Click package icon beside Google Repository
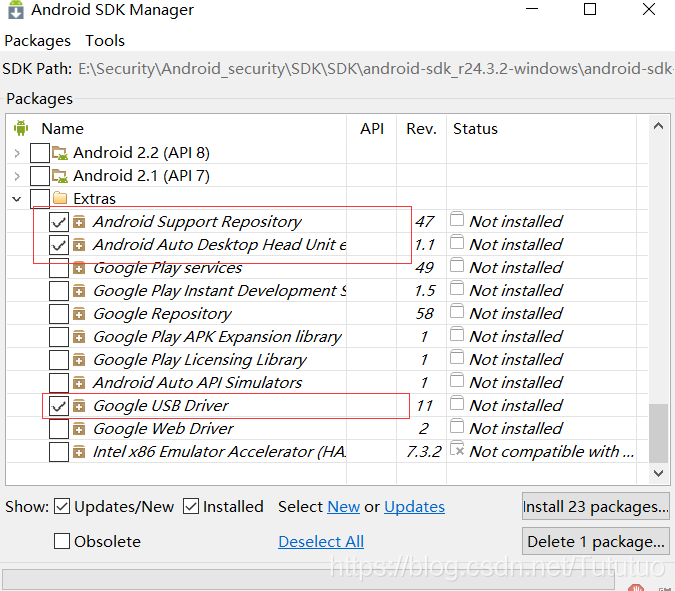The width and height of the screenshot is (675, 591). [x=79, y=314]
